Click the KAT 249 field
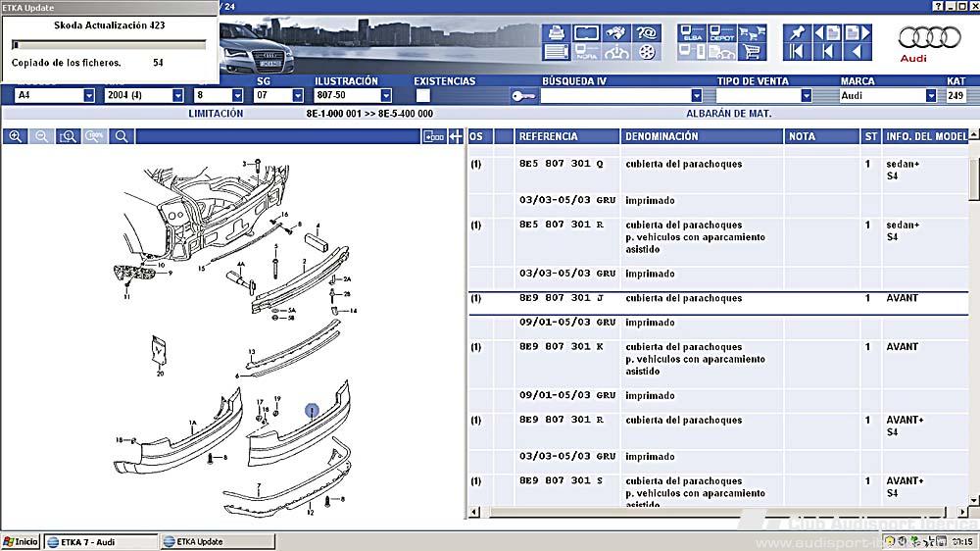This screenshot has width=980, height=551. click(x=955, y=96)
